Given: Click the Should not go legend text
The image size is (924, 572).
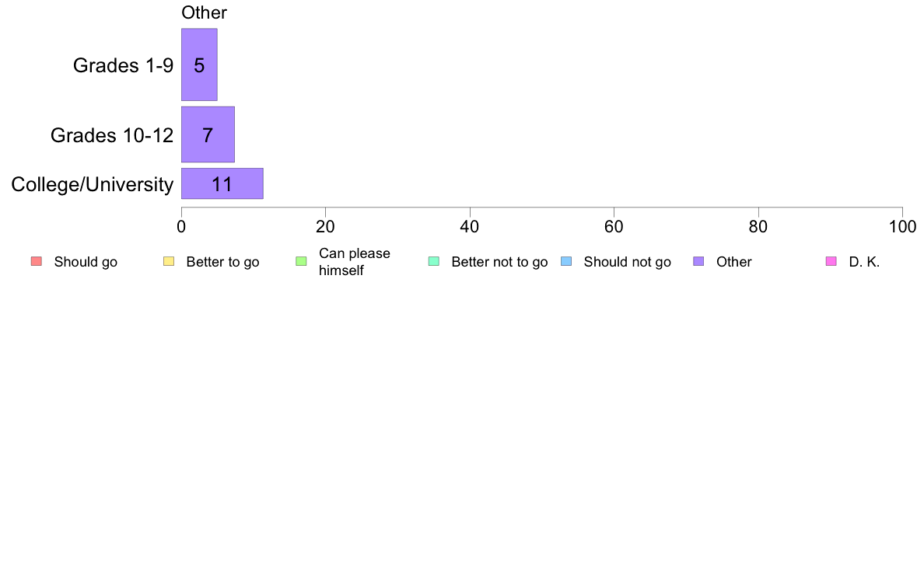Looking at the screenshot, I should [x=627, y=262].
